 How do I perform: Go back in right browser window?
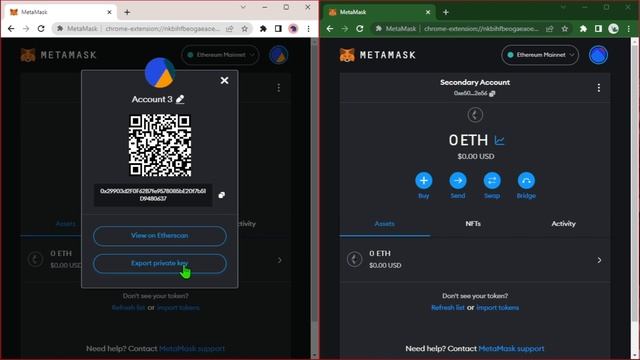tap(330, 29)
